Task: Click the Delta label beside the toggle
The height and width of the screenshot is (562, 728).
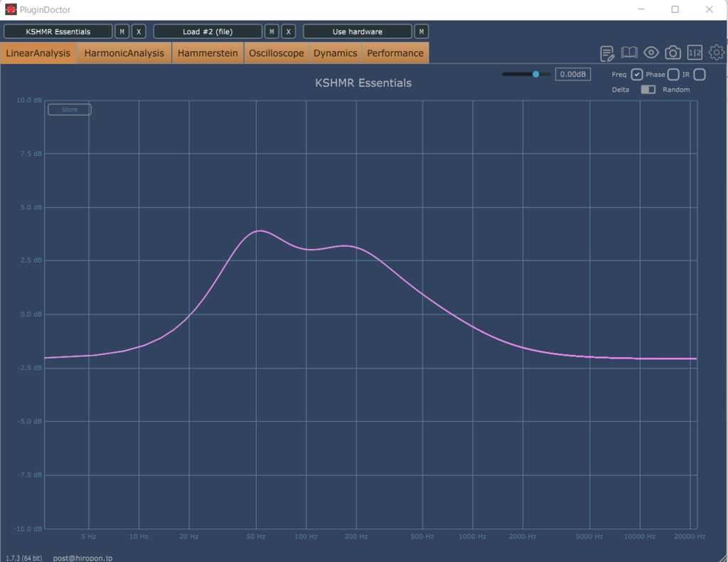Action: pyautogui.click(x=620, y=90)
